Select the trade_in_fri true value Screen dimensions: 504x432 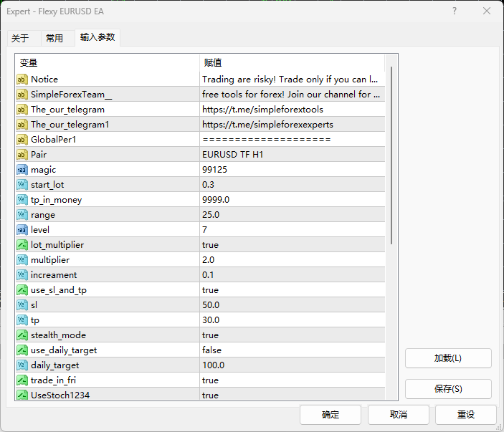pos(293,380)
